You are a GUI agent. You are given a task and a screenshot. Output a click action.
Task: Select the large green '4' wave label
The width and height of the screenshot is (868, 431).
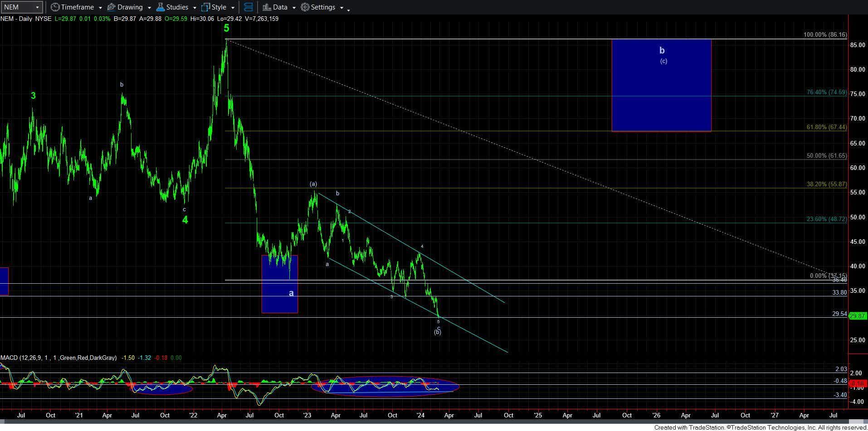(185, 220)
